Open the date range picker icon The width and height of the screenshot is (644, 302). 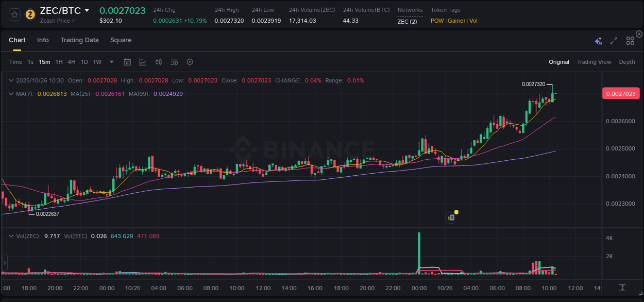127,62
